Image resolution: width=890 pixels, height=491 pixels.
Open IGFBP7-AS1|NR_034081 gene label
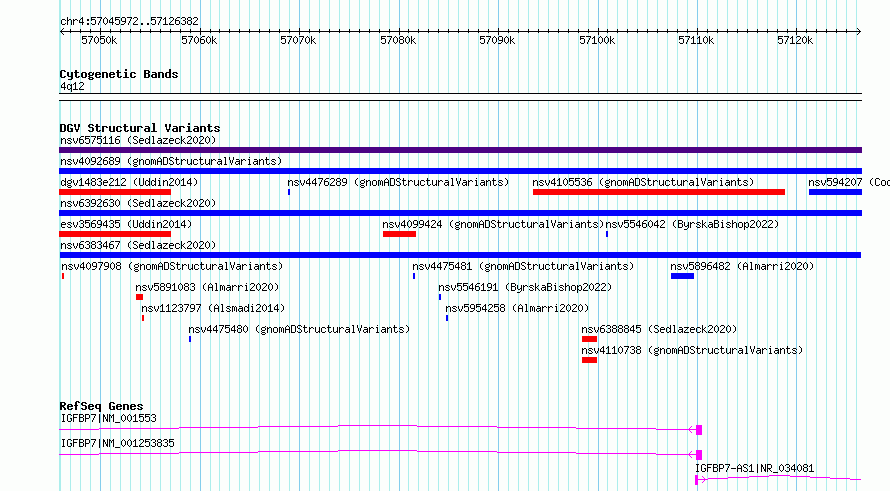[754, 468]
